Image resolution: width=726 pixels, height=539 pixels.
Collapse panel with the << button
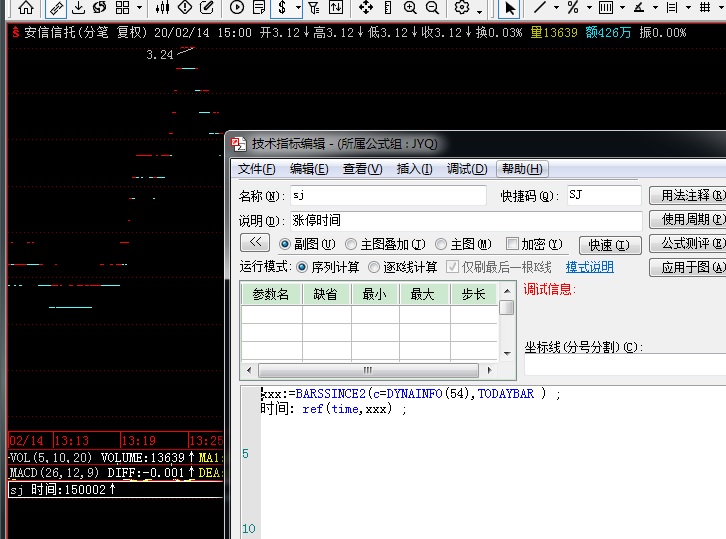coord(256,243)
